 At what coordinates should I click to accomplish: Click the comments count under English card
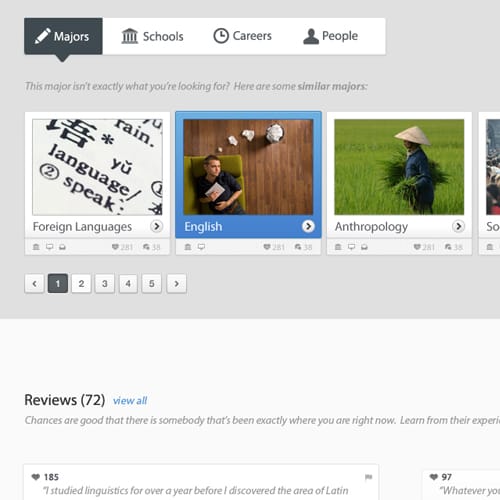(x=303, y=247)
